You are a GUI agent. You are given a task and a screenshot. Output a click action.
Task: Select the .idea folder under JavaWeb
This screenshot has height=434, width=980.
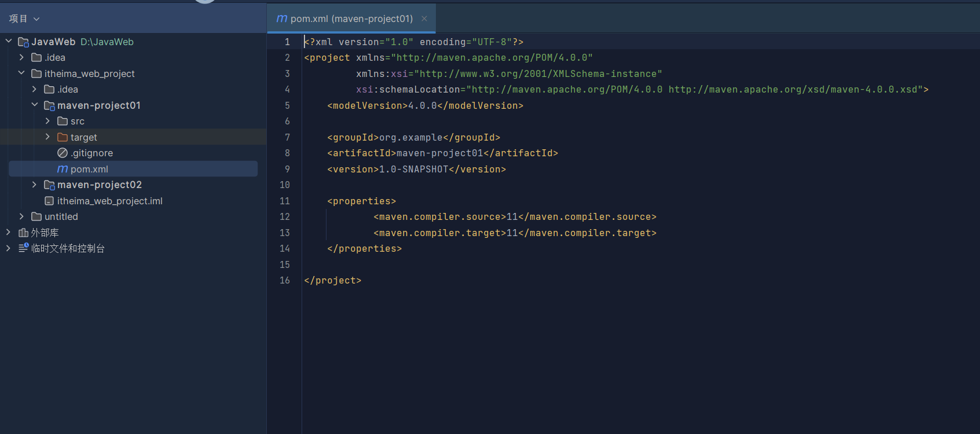tap(55, 57)
